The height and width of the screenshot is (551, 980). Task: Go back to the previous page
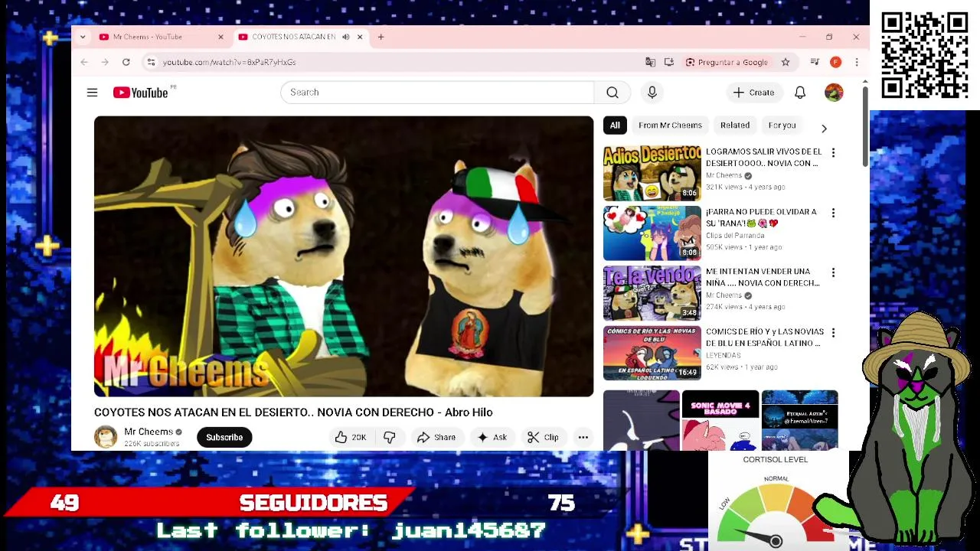pyautogui.click(x=84, y=62)
